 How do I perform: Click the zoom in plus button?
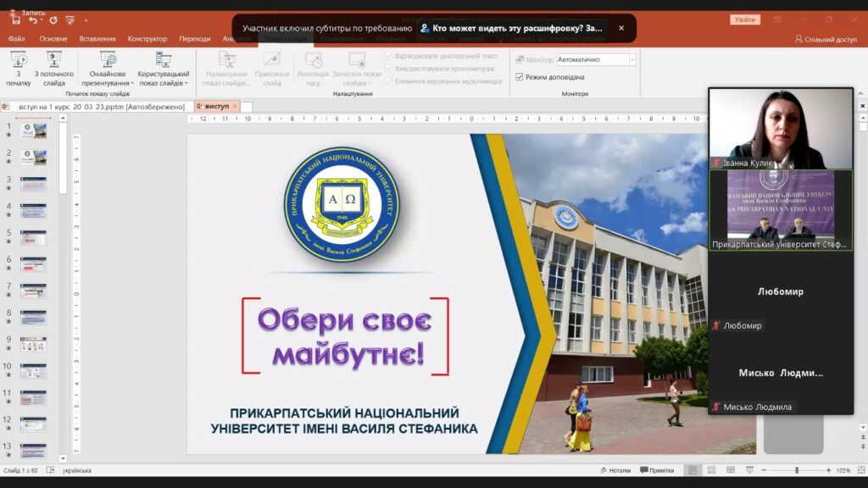coord(827,470)
